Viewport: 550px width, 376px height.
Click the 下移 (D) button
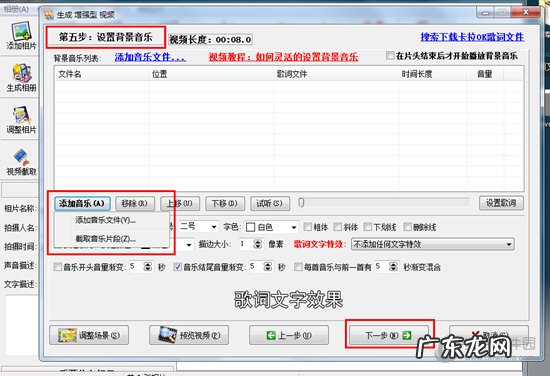click(x=225, y=203)
